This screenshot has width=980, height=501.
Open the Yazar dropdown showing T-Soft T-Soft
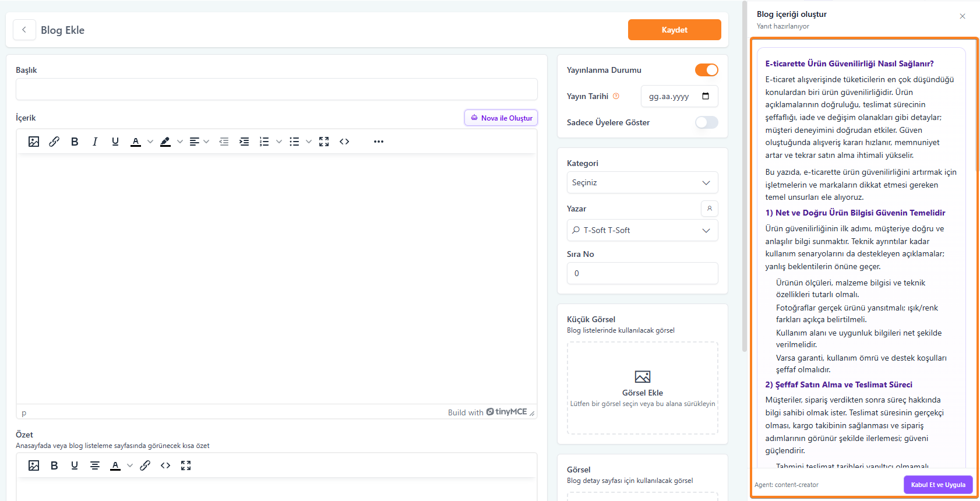pyautogui.click(x=643, y=230)
